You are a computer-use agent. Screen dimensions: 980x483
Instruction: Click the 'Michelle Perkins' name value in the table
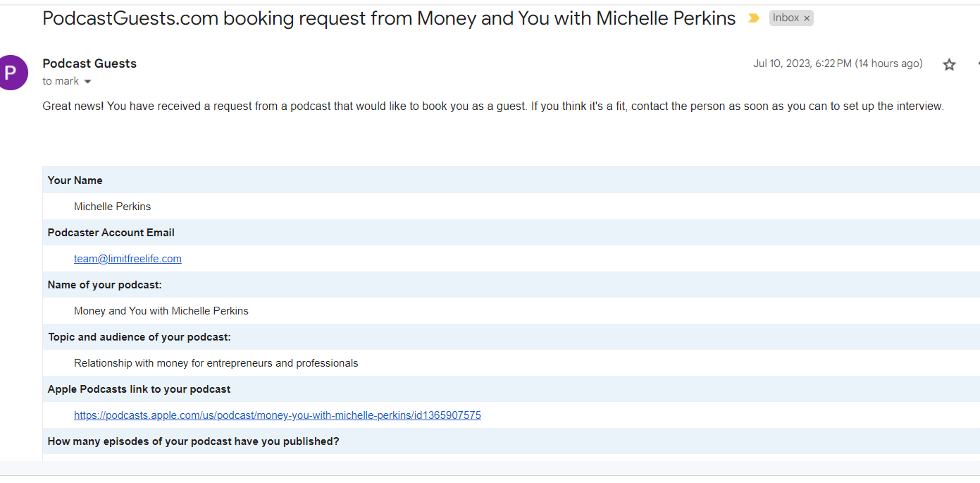tap(112, 207)
